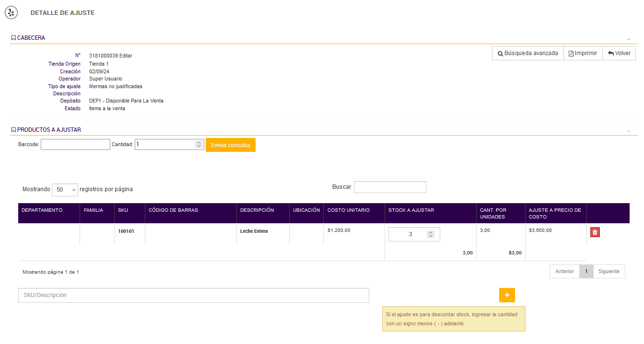Click the SKU/Descripcion input box

pos(193,295)
